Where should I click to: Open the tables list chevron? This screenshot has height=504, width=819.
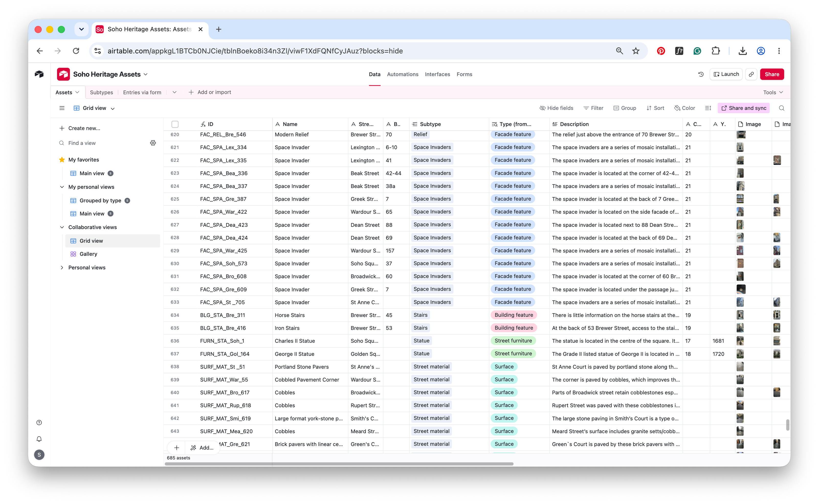[174, 92]
